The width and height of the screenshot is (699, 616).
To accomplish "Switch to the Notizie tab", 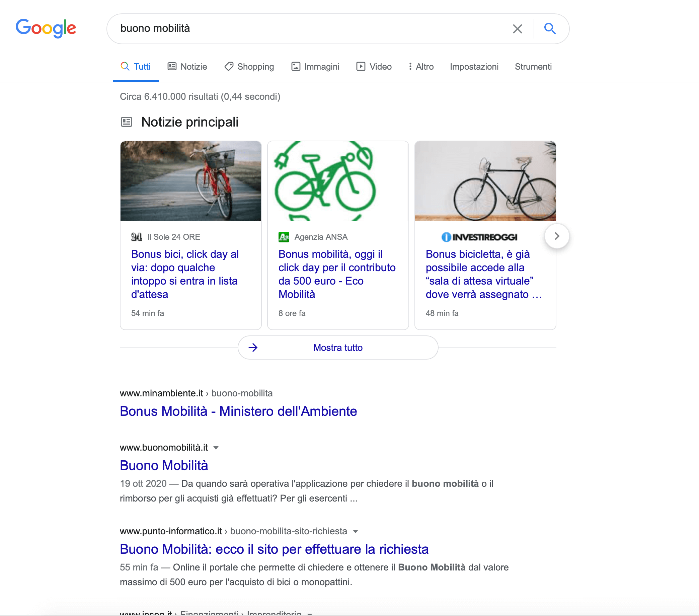I will tap(187, 67).
